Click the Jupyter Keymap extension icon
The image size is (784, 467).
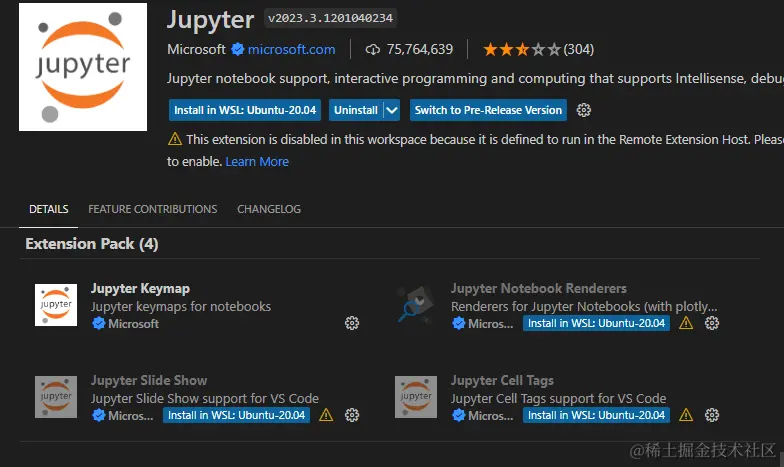tap(56, 305)
